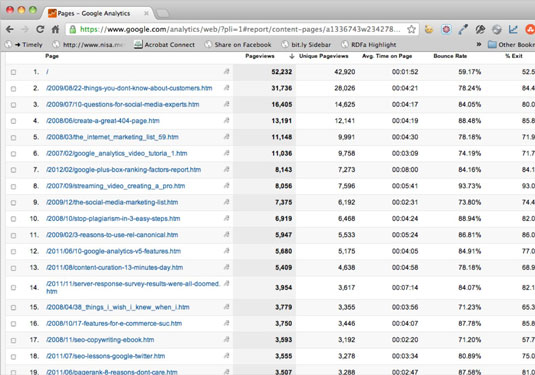This screenshot has width=535, height=375.
Task: Open external link icon for streaming_video_creating row
Action: point(226,186)
